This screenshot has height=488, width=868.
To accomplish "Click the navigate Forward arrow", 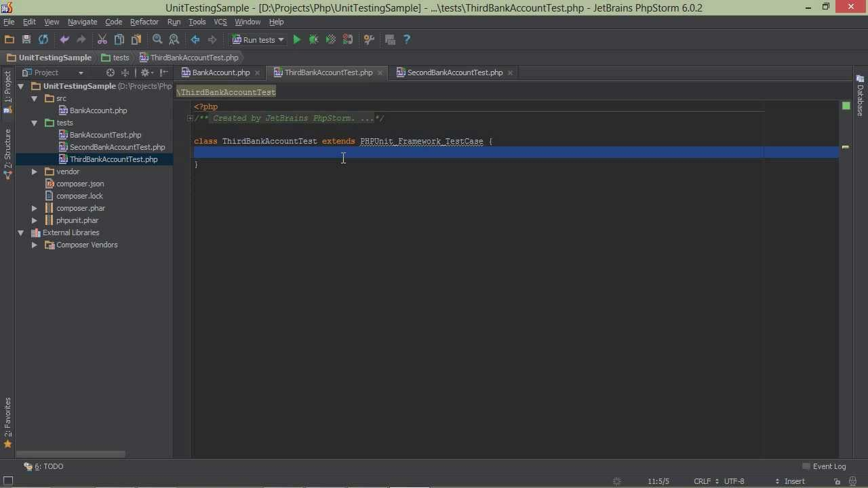I will [x=212, y=40].
